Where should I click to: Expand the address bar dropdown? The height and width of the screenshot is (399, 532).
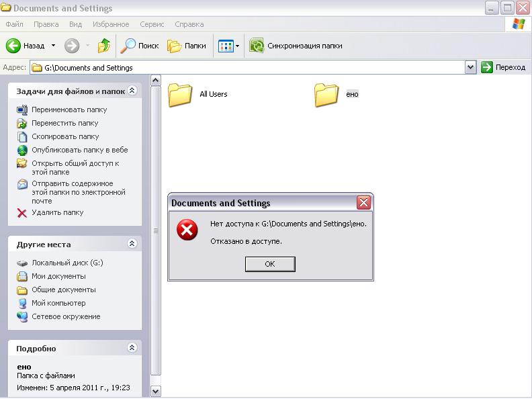tap(470, 67)
